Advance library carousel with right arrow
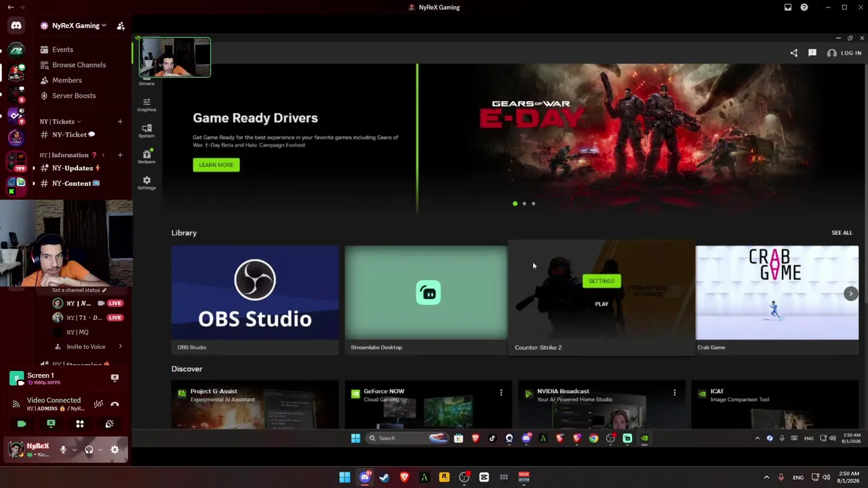The width and height of the screenshot is (868, 488). 851,293
